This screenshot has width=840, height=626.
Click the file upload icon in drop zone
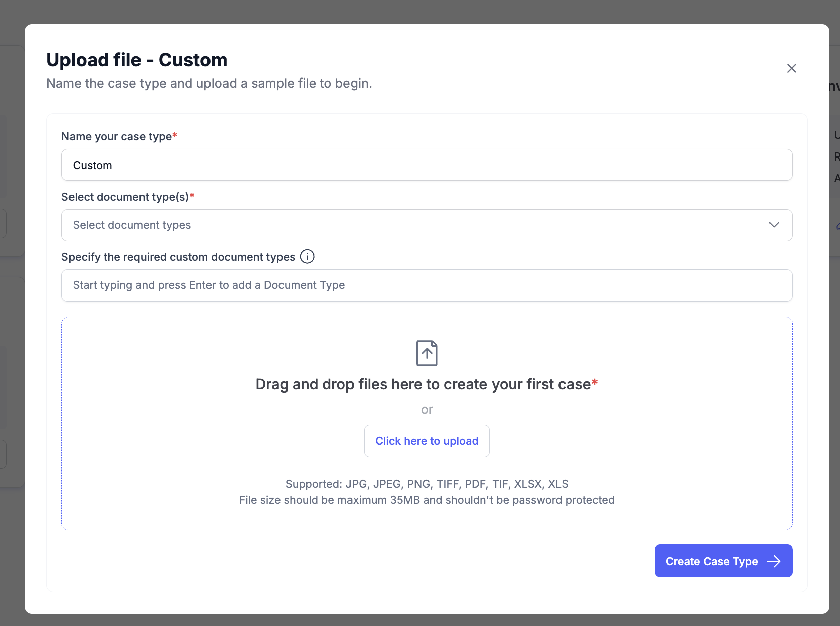(427, 353)
